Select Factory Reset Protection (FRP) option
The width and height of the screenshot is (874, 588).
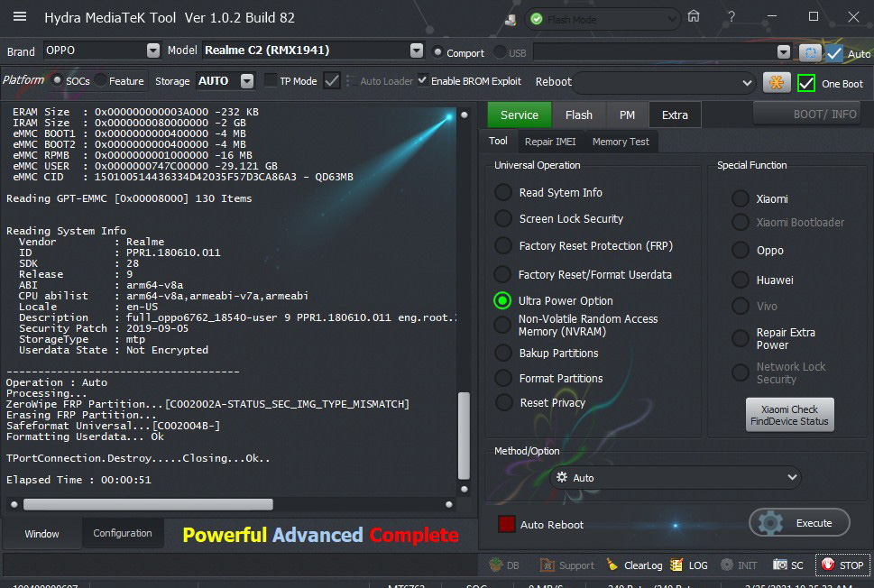503,245
